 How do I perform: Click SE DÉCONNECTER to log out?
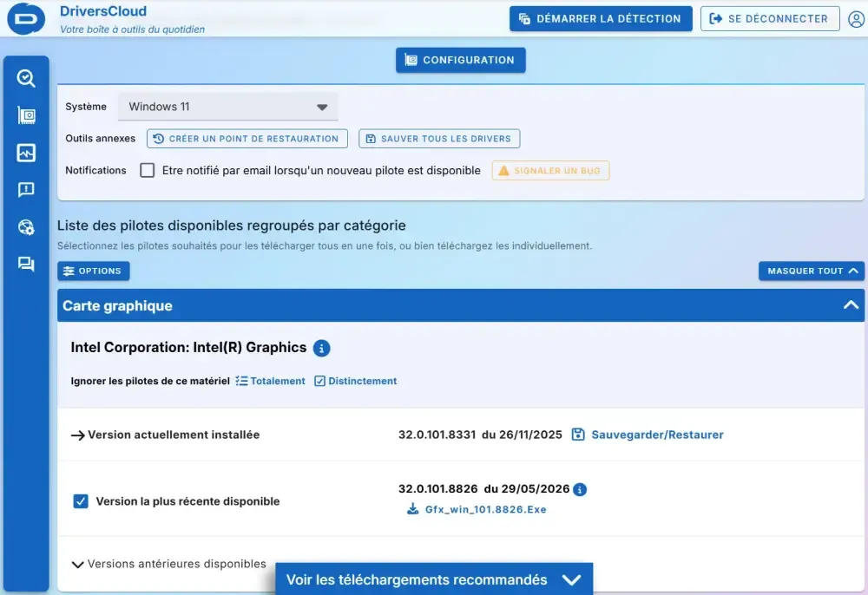(x=770, y=19)
